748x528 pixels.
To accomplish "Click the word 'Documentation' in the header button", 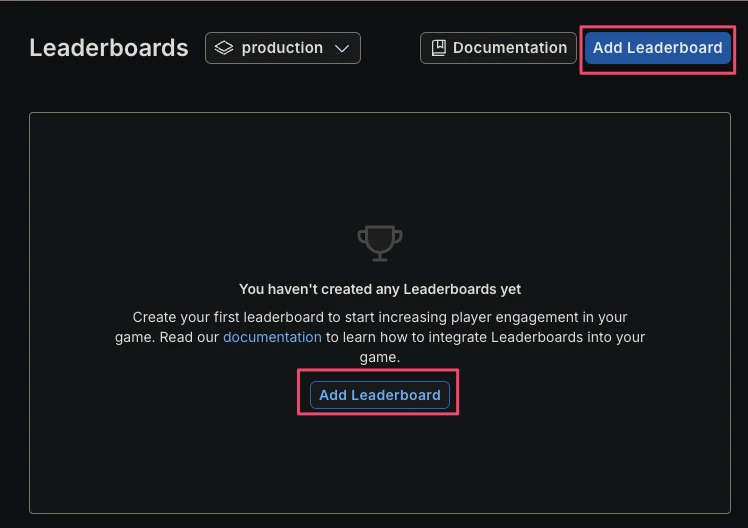I will pos(510,48).
